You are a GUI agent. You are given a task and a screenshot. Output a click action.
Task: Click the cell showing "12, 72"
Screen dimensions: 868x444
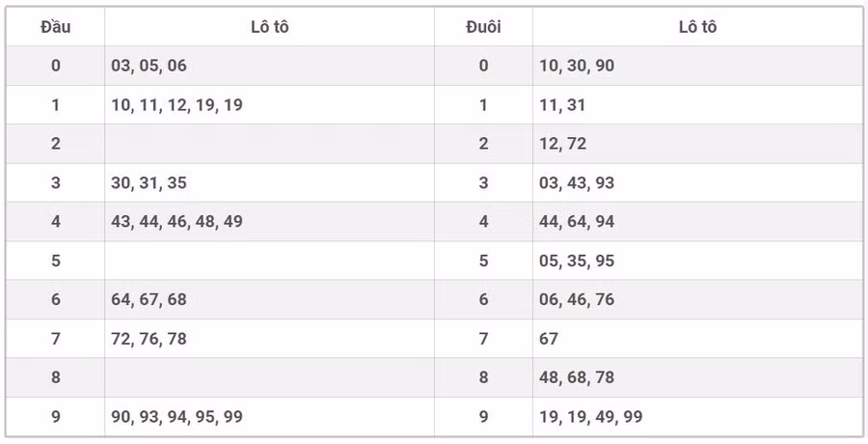click(562, 144)
